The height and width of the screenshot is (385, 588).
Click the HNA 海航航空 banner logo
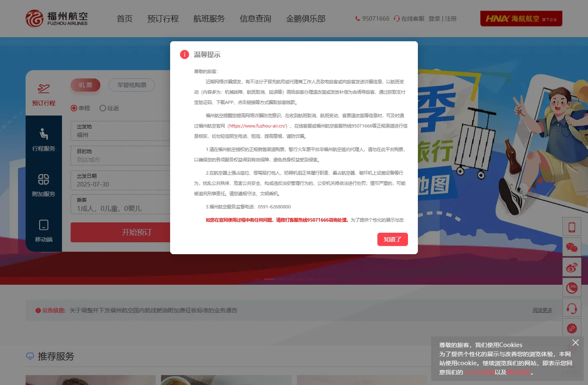tap(521, 19)
